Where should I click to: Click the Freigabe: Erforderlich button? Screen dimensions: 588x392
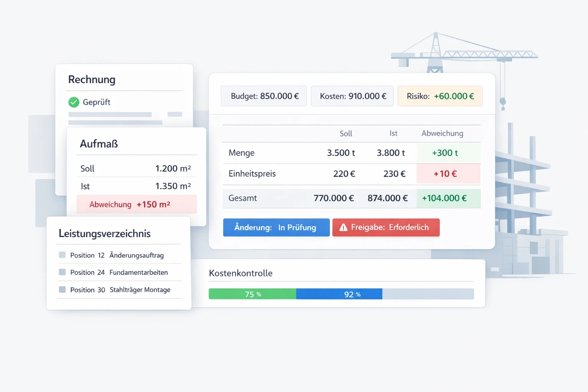(x=386, y=227)
